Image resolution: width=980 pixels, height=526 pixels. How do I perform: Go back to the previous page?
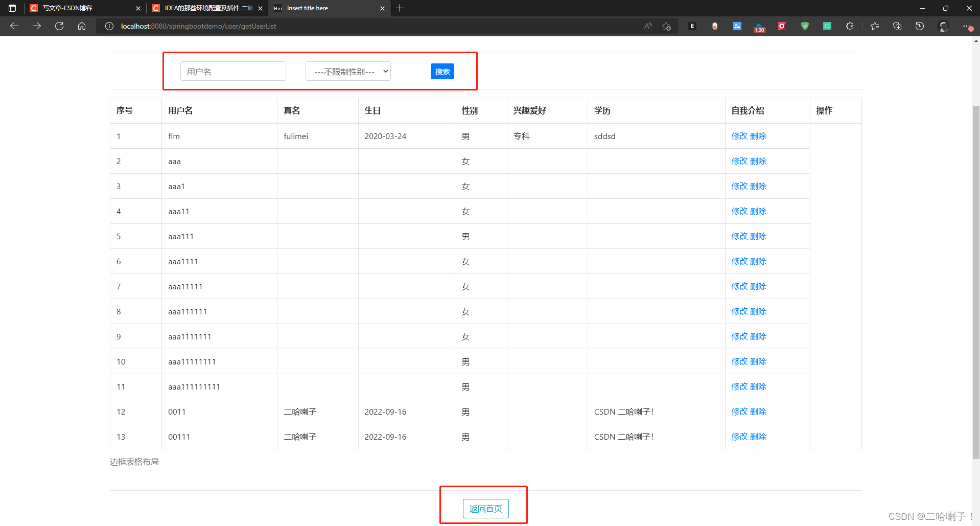pyautogui.click(x=14, y=26)
